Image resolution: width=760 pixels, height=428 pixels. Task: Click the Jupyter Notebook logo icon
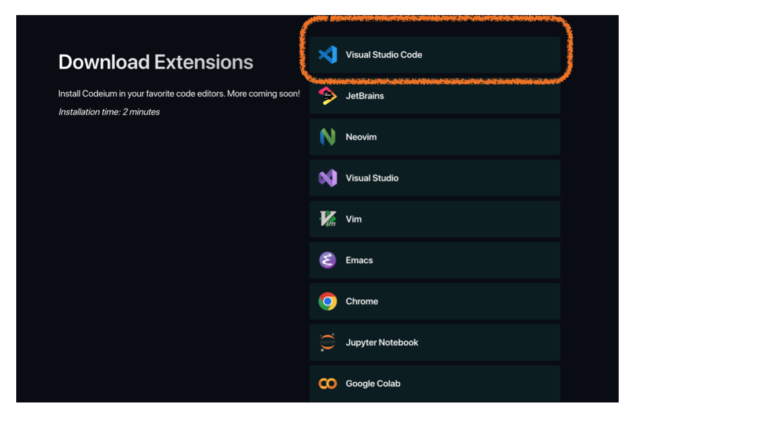[327, 342]
